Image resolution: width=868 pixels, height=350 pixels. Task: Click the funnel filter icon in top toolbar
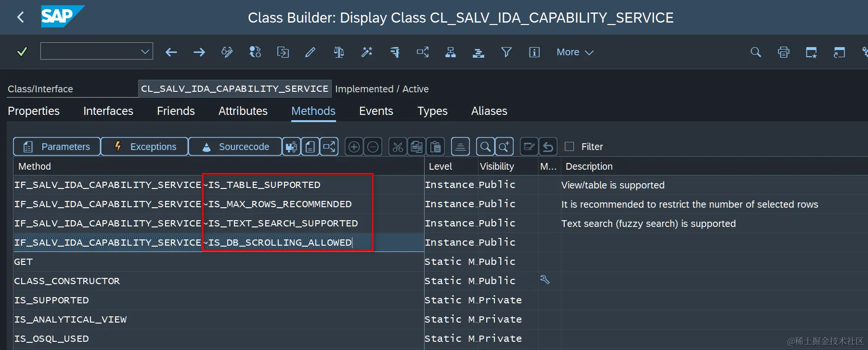pyautogui.click(x=506, y=52)
